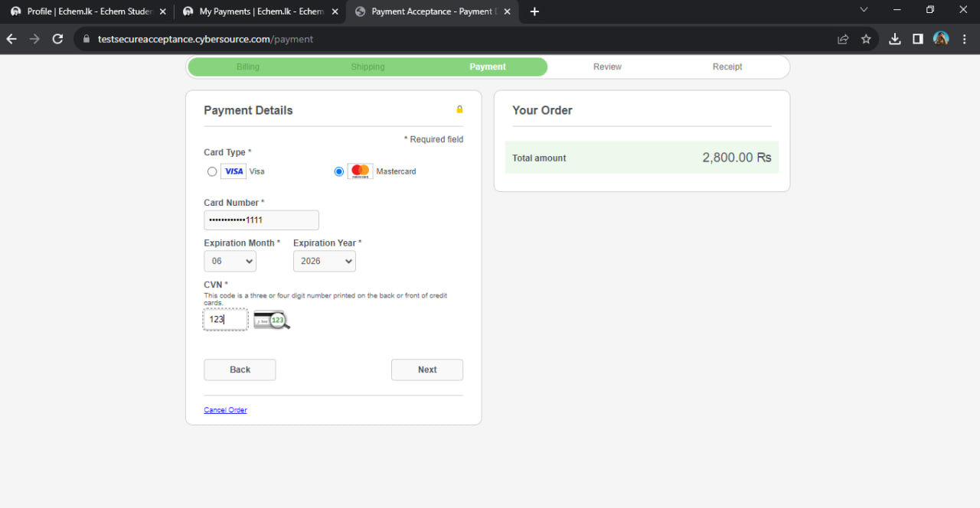
Task: Click the share page icon in address bar
Action: [x=843, y=39]
